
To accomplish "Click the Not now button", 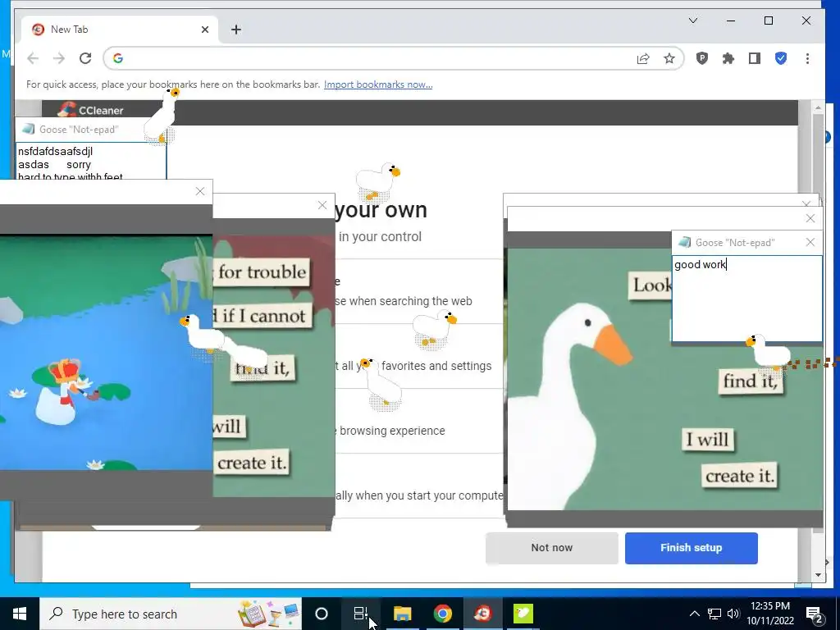I will (552, 547).
